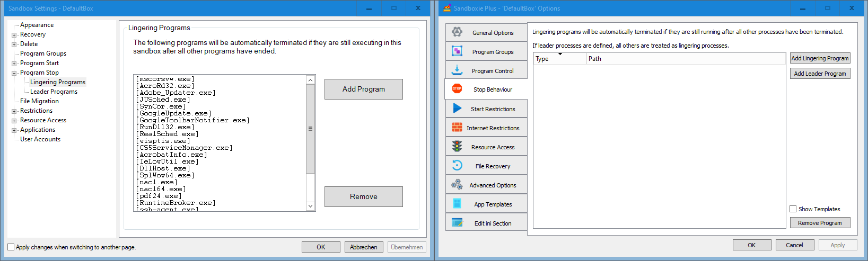The width and height of the screenshot is (868, 261).
Task: Click the General Options gear icon
Action: click(x=457, y=32)
